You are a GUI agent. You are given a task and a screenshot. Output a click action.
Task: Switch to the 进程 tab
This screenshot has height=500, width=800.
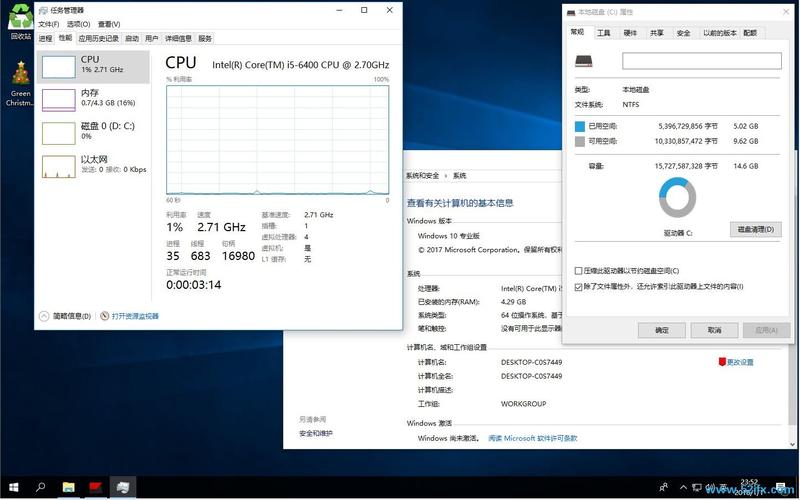point(46,38)
